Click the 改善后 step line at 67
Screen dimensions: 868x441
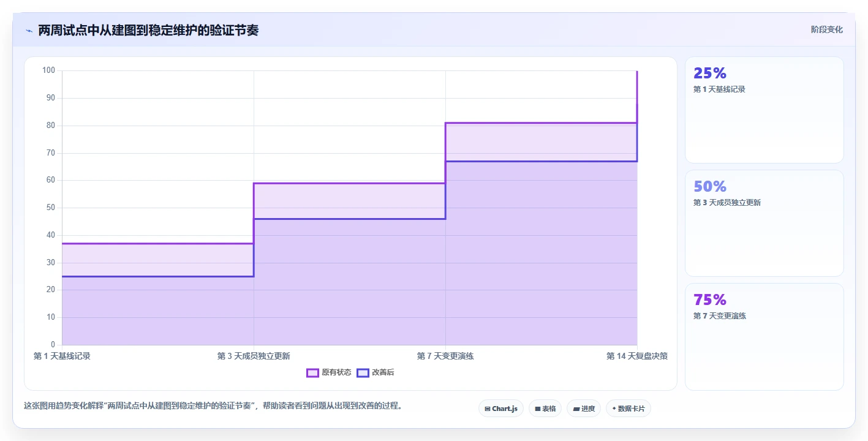(x=541, y=161)
